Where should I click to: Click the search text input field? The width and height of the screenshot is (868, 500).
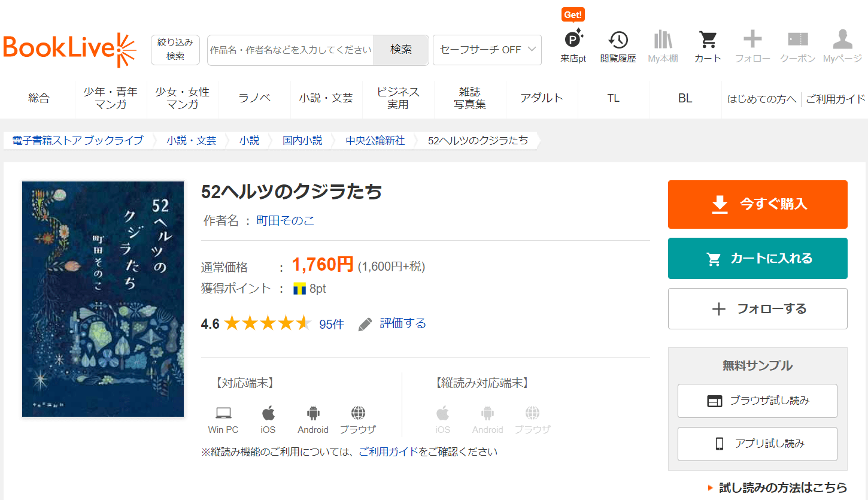click(290, 50)
